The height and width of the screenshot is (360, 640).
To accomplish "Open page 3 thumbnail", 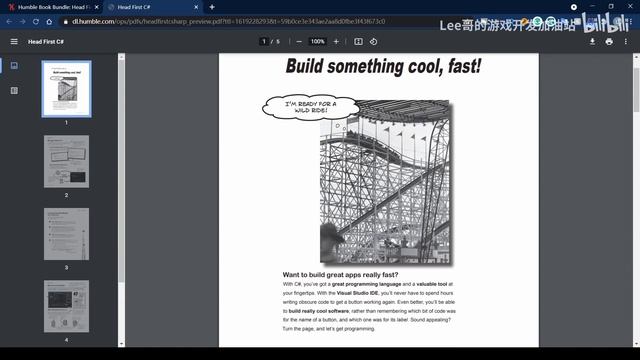I will (x=67, y=234).
